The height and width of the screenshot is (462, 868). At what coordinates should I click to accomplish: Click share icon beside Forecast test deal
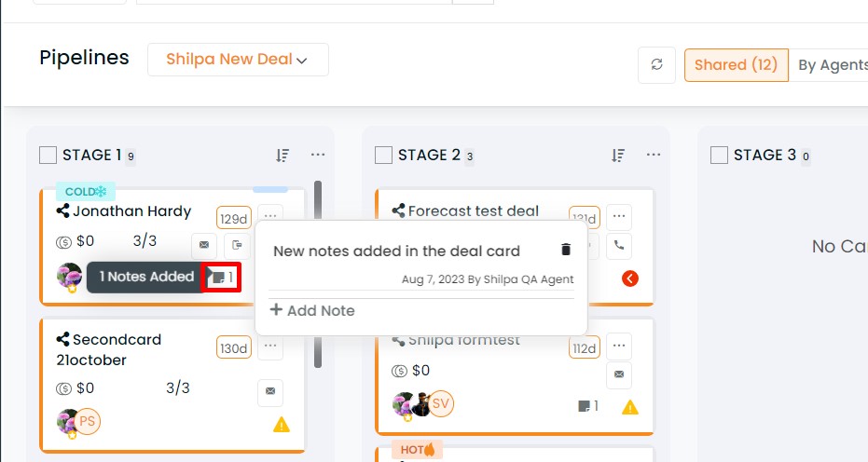point(399,211)
